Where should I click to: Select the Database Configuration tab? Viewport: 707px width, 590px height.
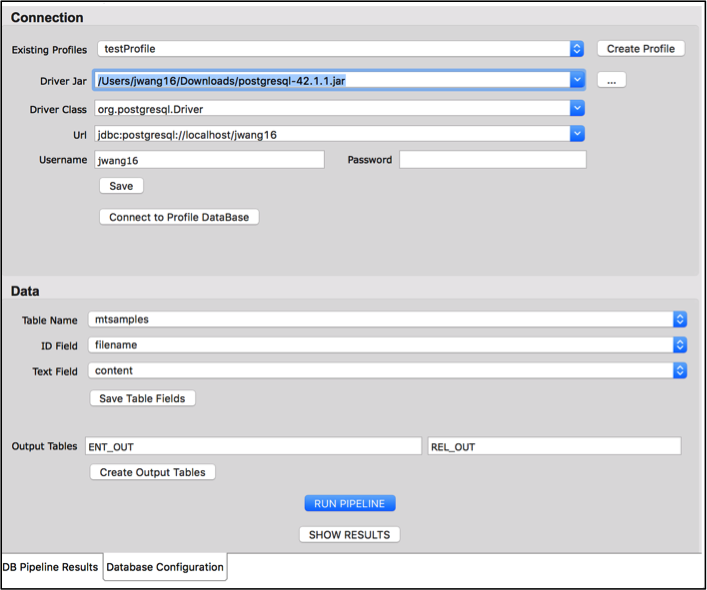pyautogui.click(x=165, y=567)
